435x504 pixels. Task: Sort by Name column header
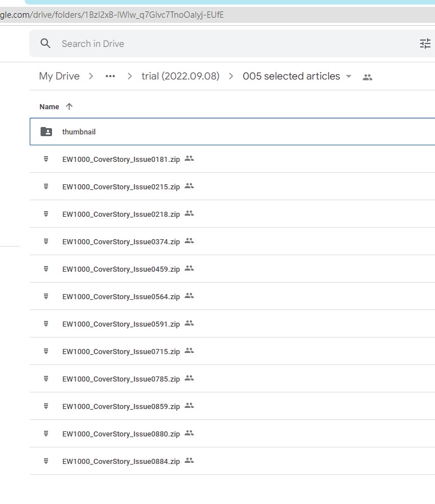point(49,106)
